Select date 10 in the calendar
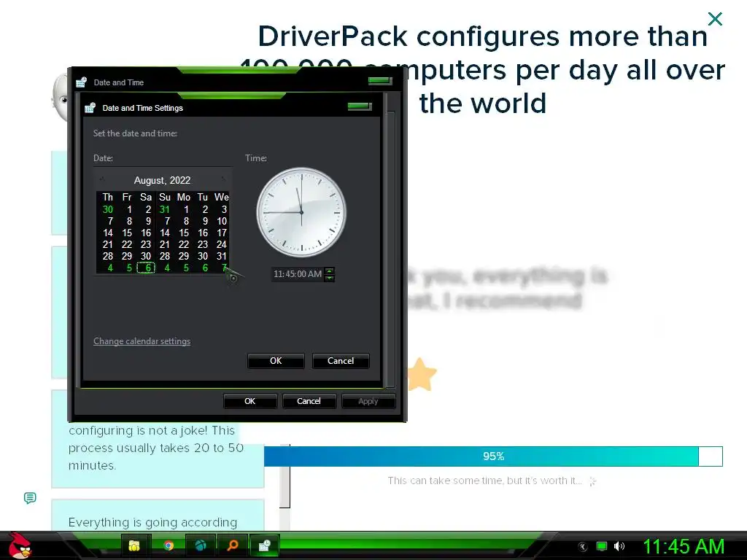 pyautogui.click(x=222, y=221)
